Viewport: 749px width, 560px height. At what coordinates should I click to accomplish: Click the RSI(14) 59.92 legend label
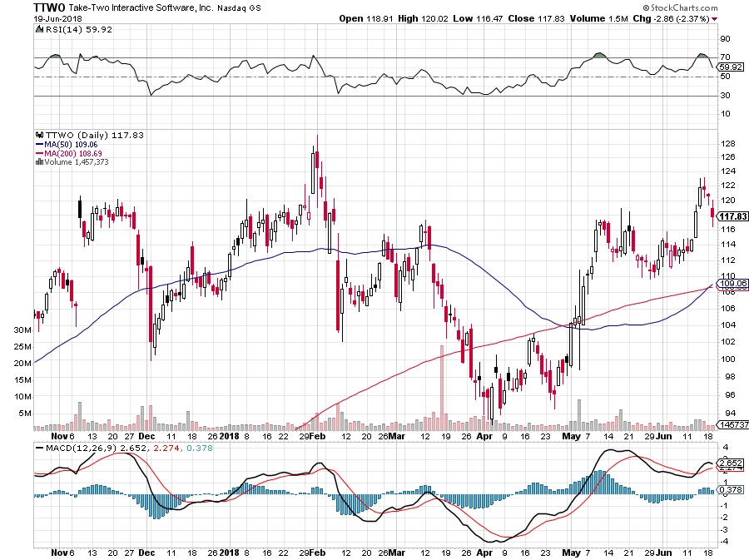point(78,30)
